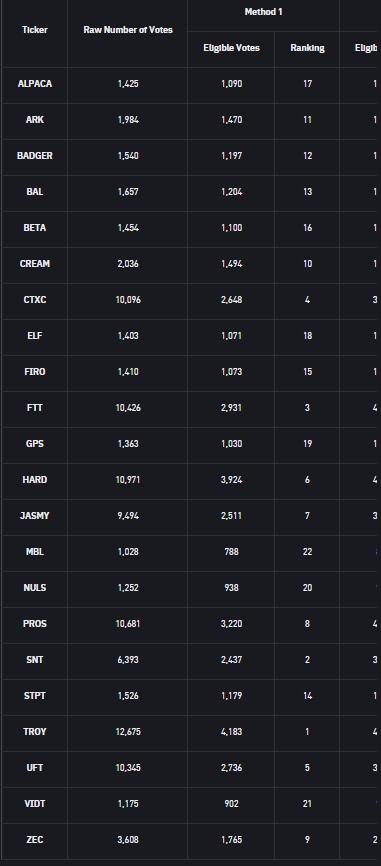This screenshot has height=866, width=381.
Task: Select the Method 1 header cell
Action: pos(263,12)
